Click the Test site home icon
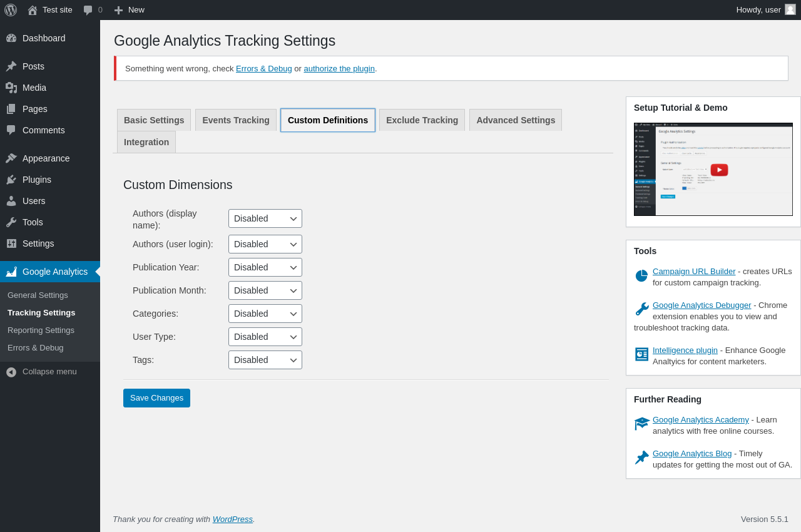 click(x=33, y=10)
